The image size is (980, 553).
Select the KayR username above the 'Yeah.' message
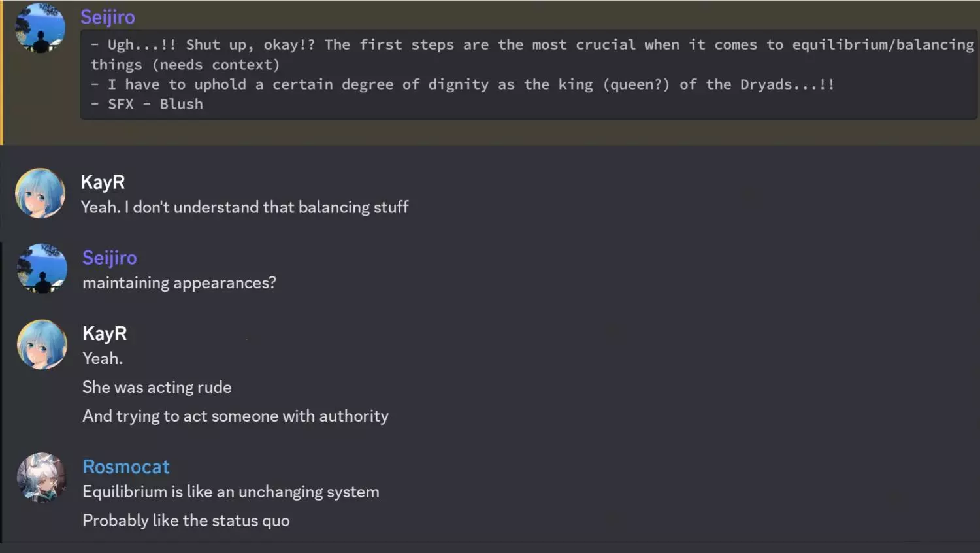pyautogui.click(x=105, y=333)
